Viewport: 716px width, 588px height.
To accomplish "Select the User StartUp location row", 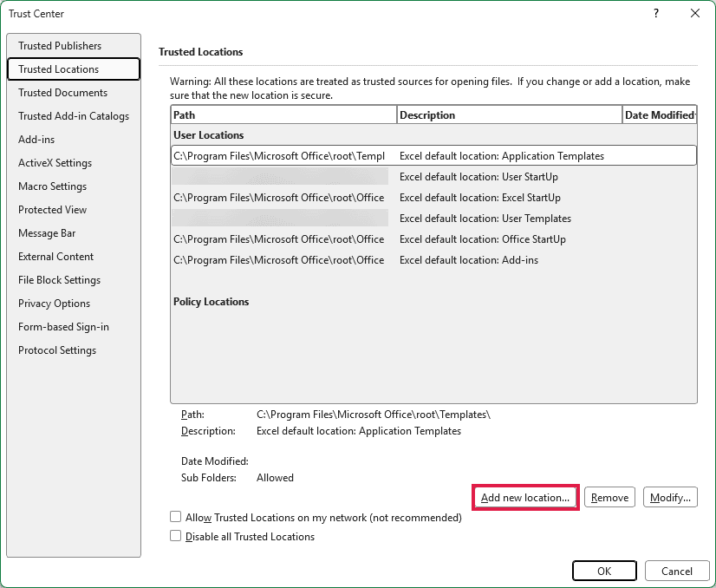I will (x=433, y=177).
